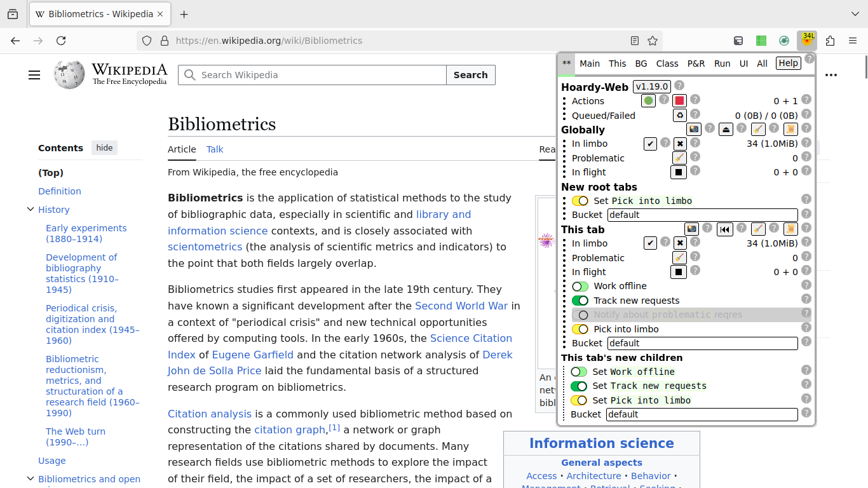The width and height of the screenshot is (868, 488).
Task: Click the green circle Actions button
Action: pos(648,100)
